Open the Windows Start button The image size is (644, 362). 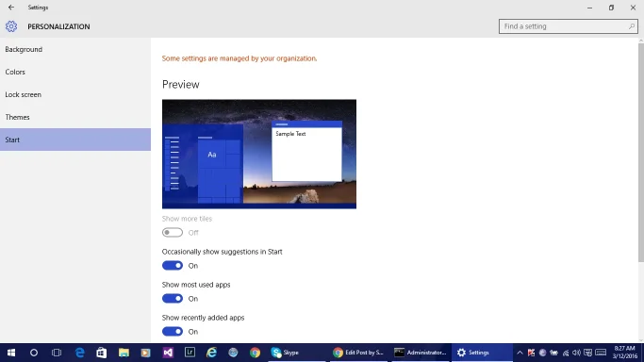[11, 353]
